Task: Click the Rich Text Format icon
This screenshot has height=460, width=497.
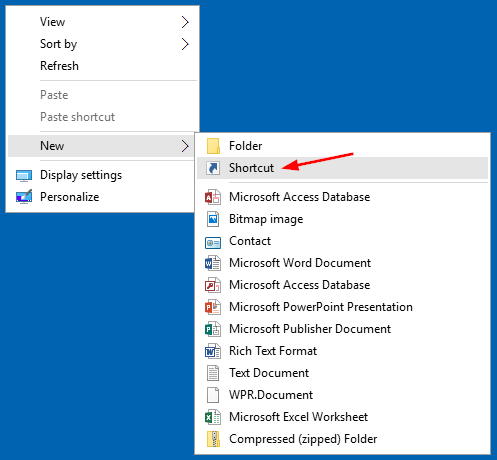Action: (213, 351)
